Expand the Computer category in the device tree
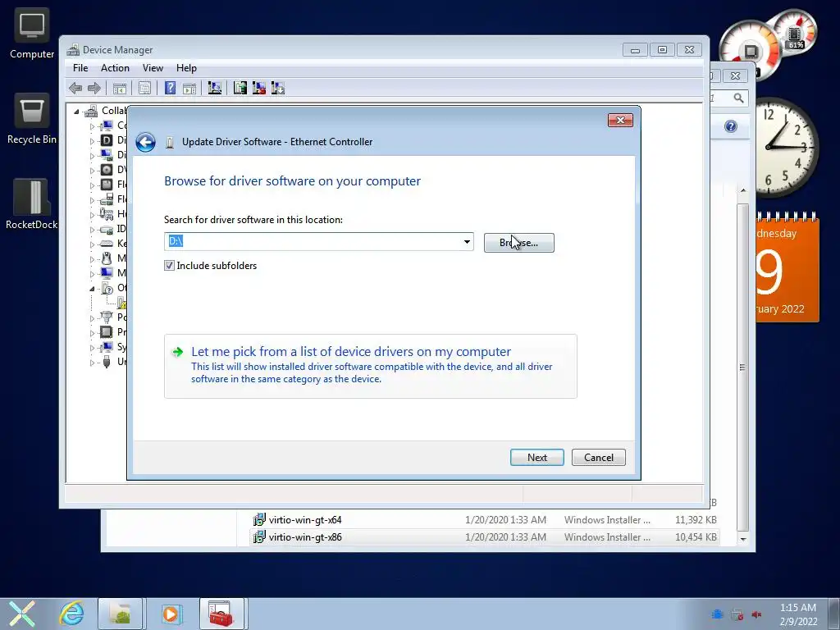 point(92,126)
